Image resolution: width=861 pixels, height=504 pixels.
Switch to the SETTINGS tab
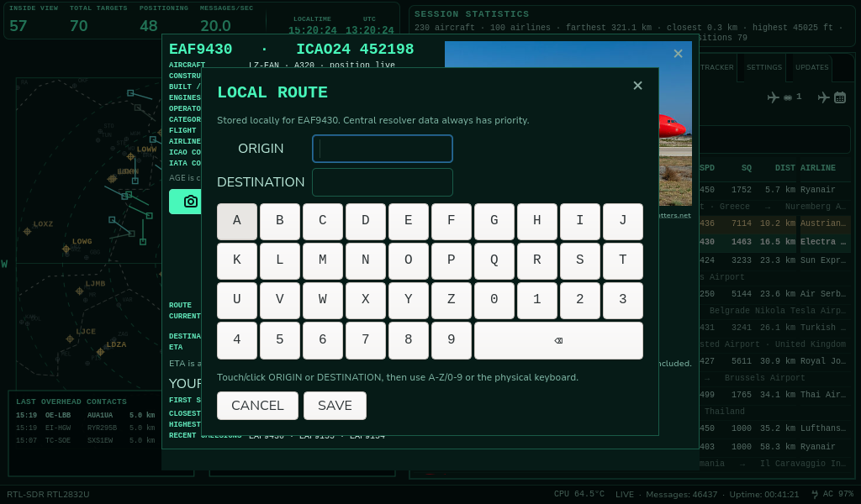pyautogui.click(x=763, y=67)
